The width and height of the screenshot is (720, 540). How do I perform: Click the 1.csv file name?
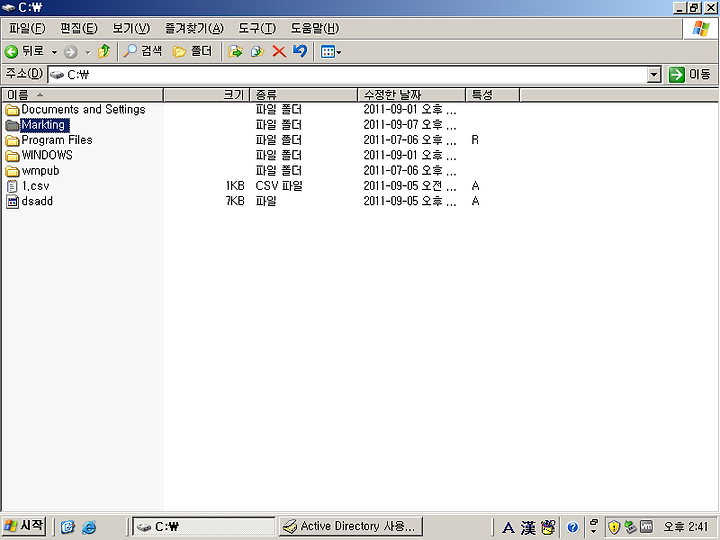point(35,186)
